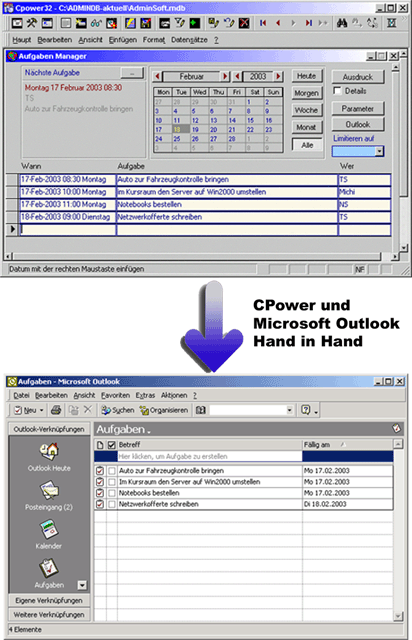This screenshot has width=412, height=640.
Task: Go to next month after Februar
Action: 225,76
